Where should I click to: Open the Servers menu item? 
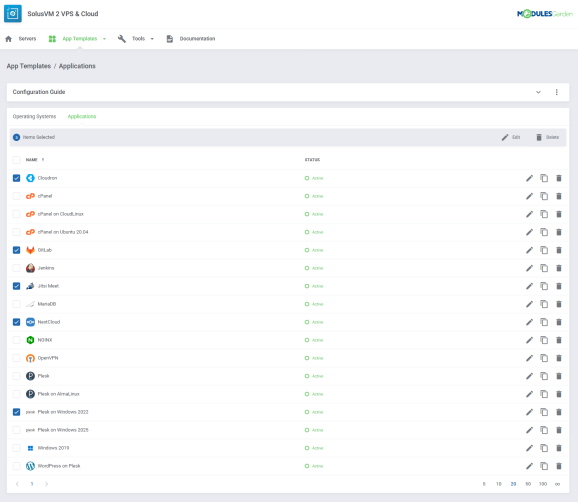tap(27, 39)
